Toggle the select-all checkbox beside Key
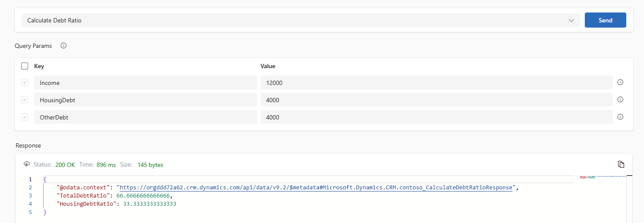Image resolution: width=644 pixels, height=223 pixels. [25, 66]
